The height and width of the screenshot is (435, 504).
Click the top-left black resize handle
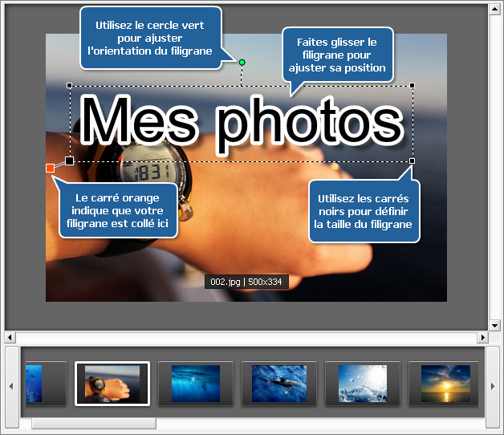[69, 86]
